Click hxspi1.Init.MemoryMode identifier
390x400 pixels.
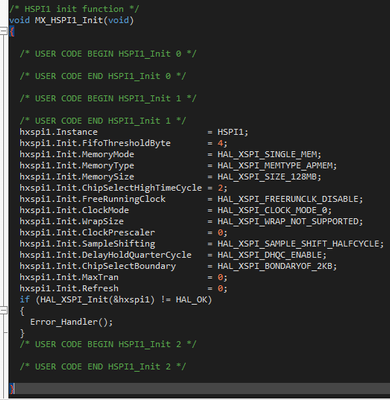point(77,154)
